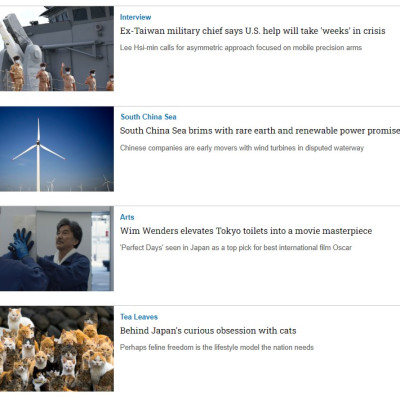Open the Arts category link

click(x=127, y=217)
